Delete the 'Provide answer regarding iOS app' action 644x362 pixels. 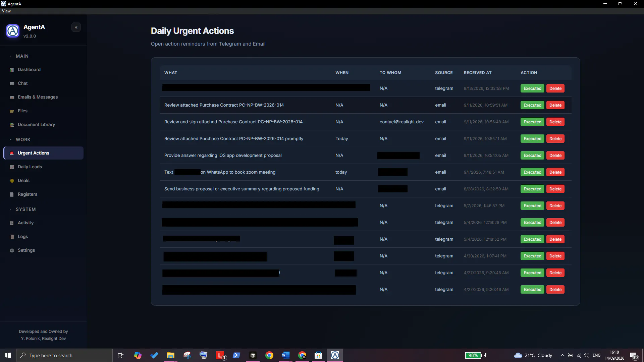click(555, 156)
